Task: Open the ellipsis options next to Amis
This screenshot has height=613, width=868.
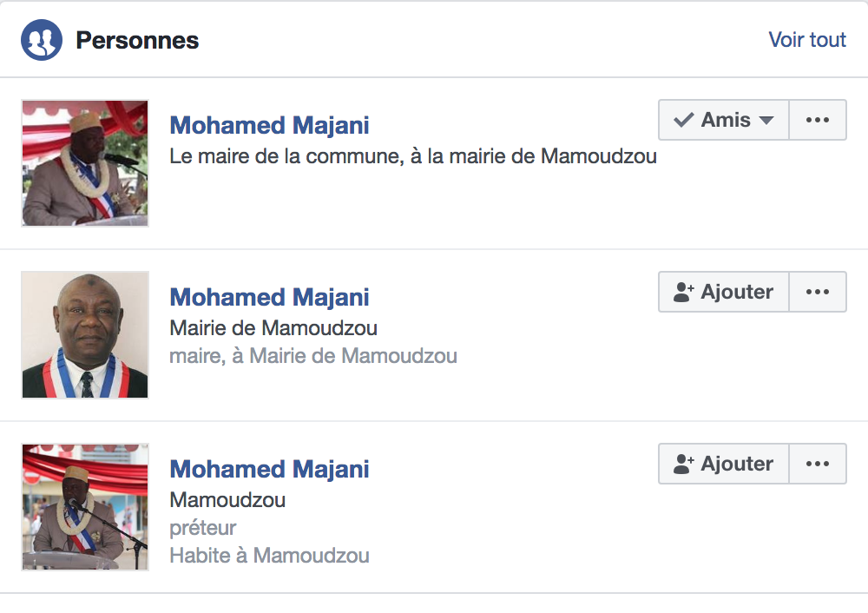Action: point(817,120)
